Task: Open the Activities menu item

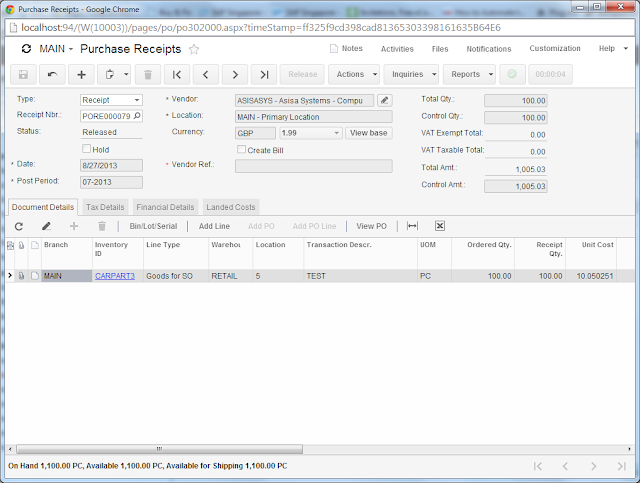Action: (x=397, y=49)
